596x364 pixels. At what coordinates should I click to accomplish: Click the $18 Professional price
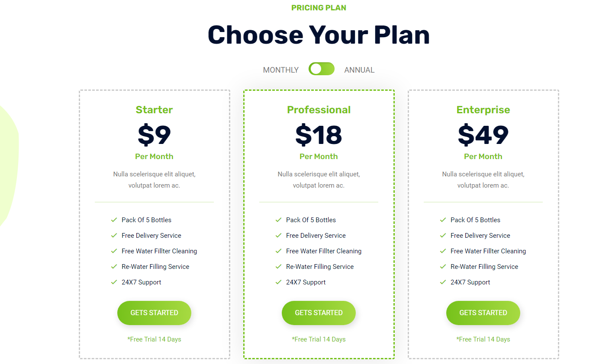click(319, 134)
